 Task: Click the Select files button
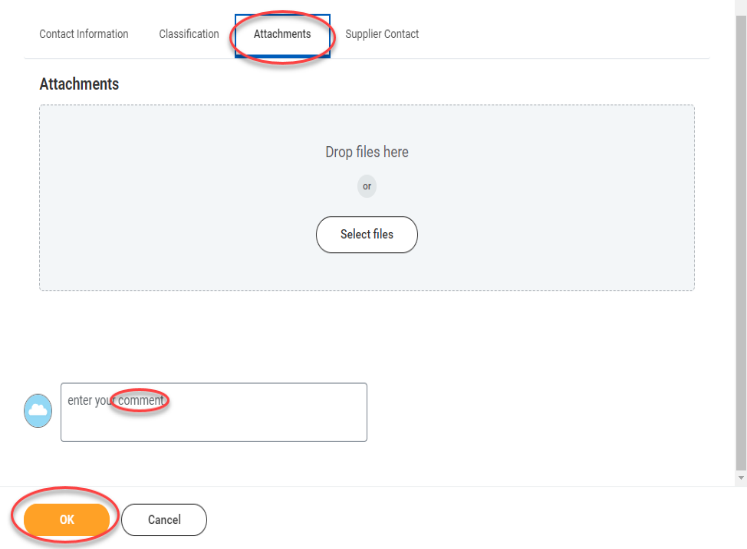point(367,234)
